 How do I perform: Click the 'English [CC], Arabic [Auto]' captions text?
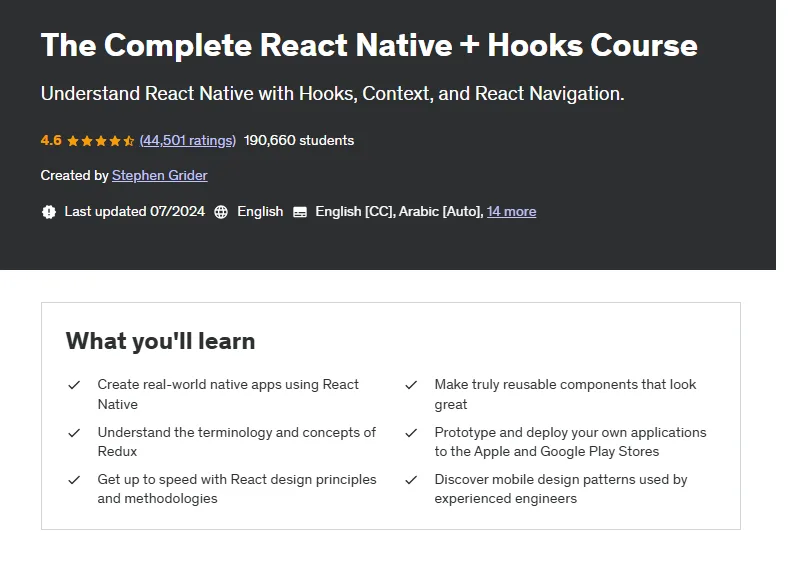click(400, 212)
